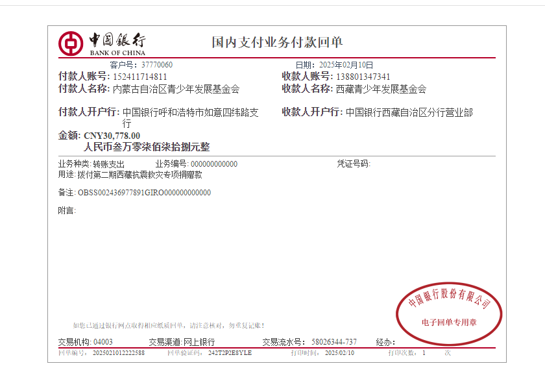Click payee bank 中国银行西藏自治区分行营业部
This screenshot has height=392, width=545.
click(409, 112)
